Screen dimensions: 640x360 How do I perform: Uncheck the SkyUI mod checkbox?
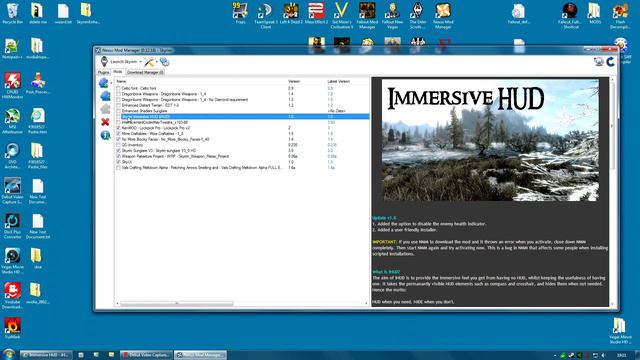[118, 162]
